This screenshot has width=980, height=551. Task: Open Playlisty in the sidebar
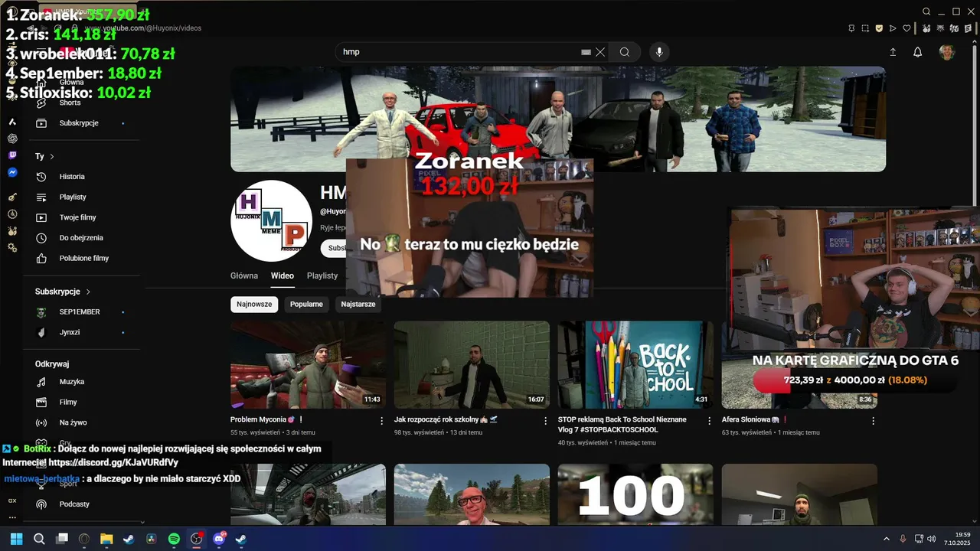[73, 197]
